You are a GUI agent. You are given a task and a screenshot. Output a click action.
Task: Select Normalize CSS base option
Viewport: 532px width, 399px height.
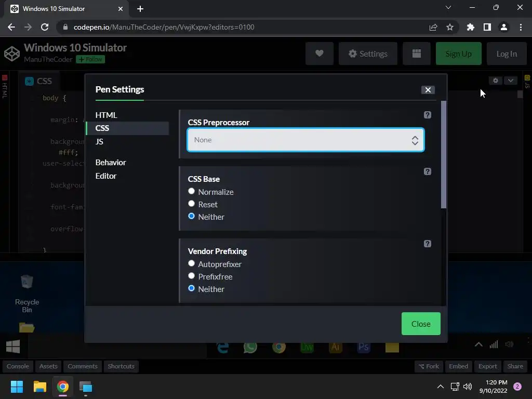[191, 191]
